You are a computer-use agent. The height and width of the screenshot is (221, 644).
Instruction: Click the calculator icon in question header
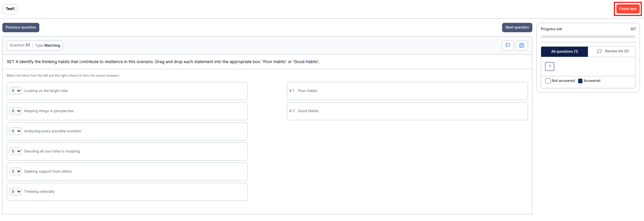(x=522, y=45)
